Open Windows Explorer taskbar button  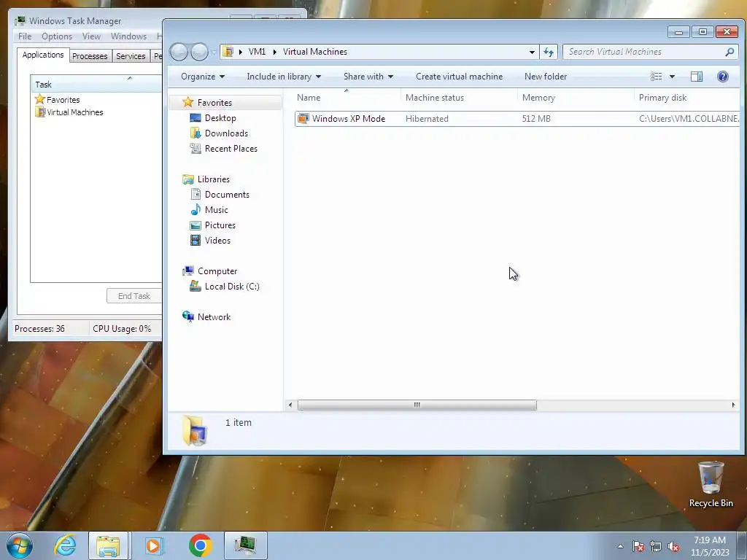click(x=108, y=545)
